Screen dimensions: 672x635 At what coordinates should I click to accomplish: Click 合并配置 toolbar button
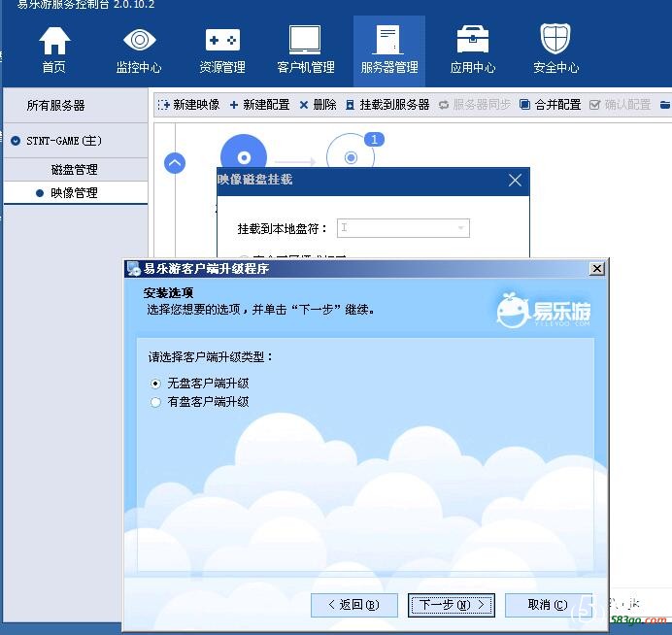point(551,105)
